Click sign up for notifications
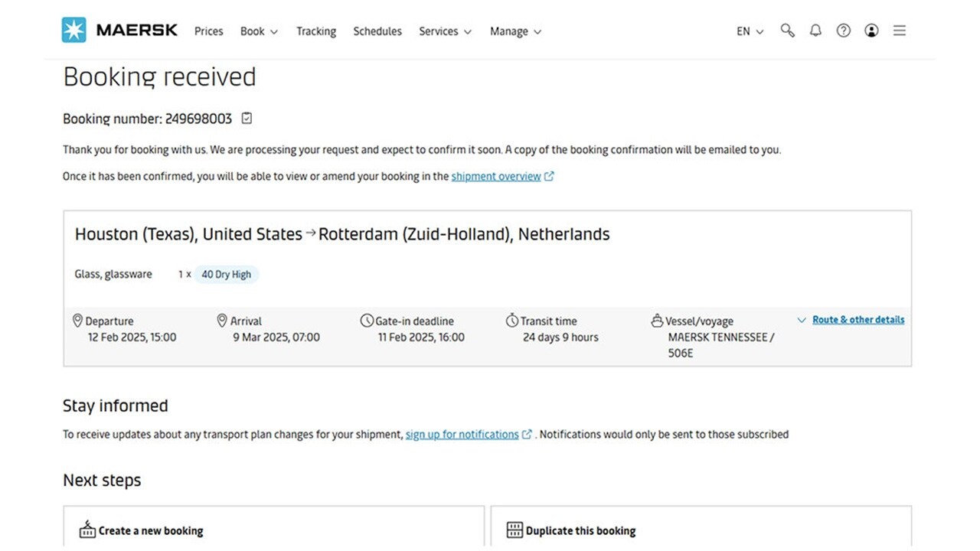 (462, 434)
